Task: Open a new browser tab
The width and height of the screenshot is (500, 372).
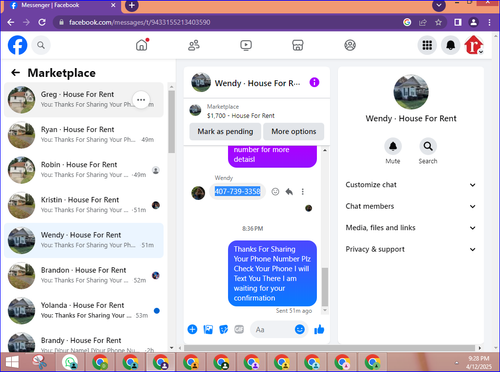Action: 131,5
